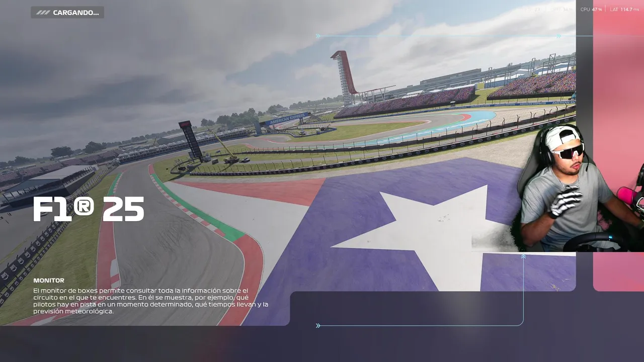Image resolution: width=644 pixels, height=362 pixels.
Task: Click the F1® 25 game title
Action: tap(89, 210)
